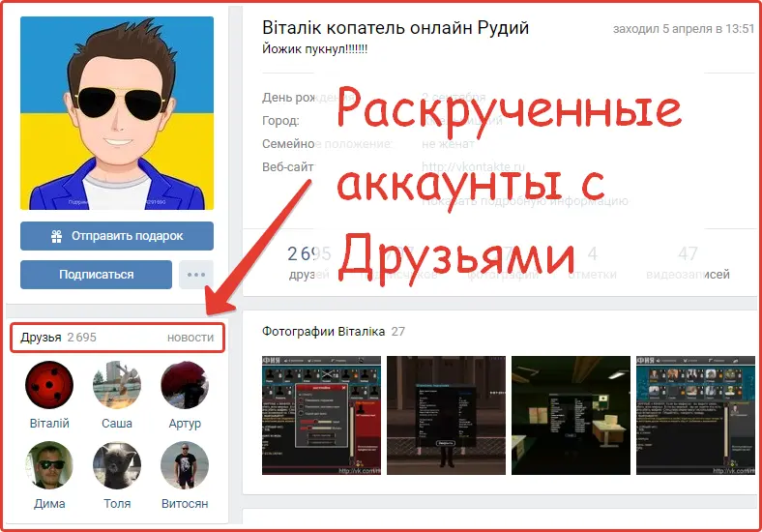The width and height of the screenshot is (762, 532).
Task: Click the name 'Артур' in friends list
Action: click(x=185, y=424)
